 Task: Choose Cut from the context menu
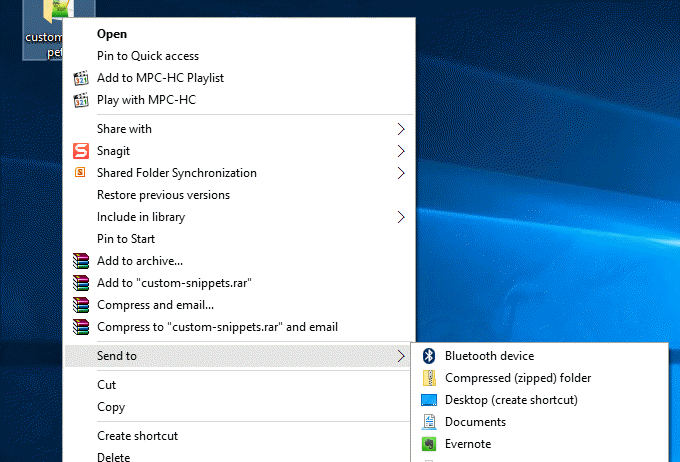click(238, 385)
